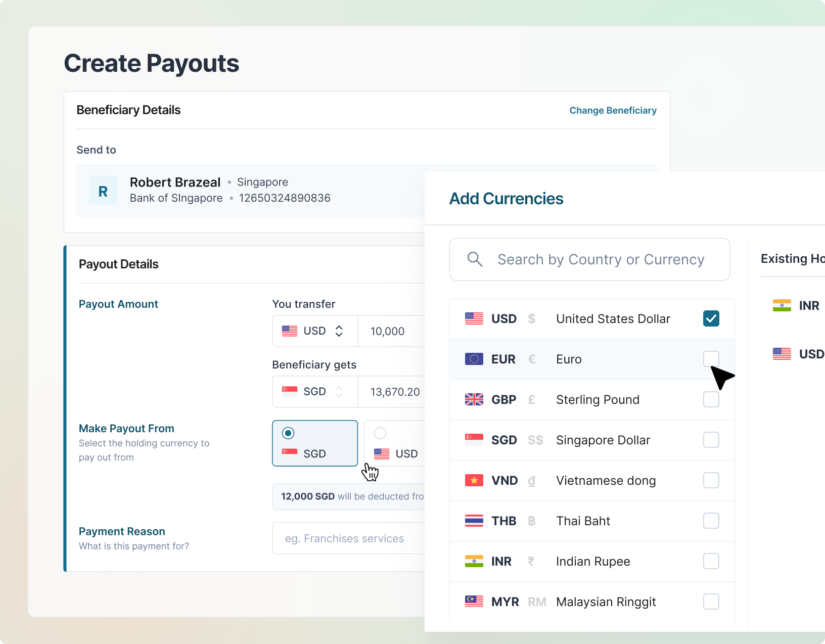This screenshot has height=644, width=825.
Task: Click the Beneficiary gets amount field 13,670.20
Action: [391, 392]
